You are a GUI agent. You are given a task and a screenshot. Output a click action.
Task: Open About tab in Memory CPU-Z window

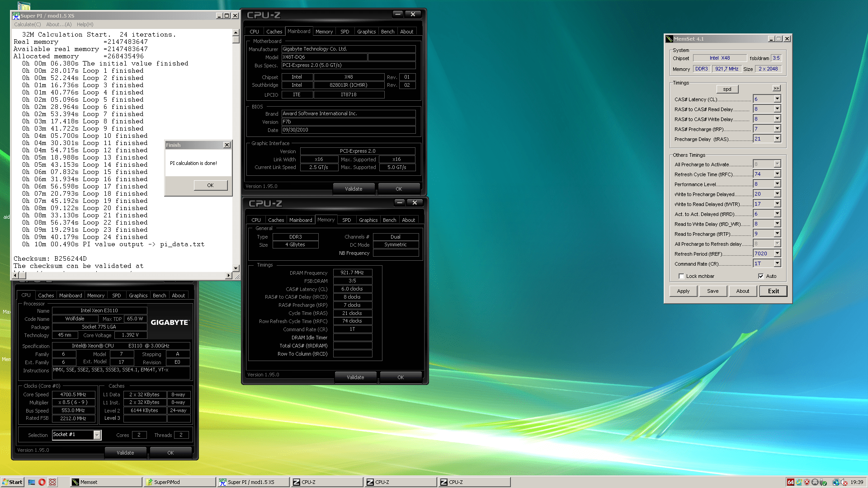click(x=408, y=220)
